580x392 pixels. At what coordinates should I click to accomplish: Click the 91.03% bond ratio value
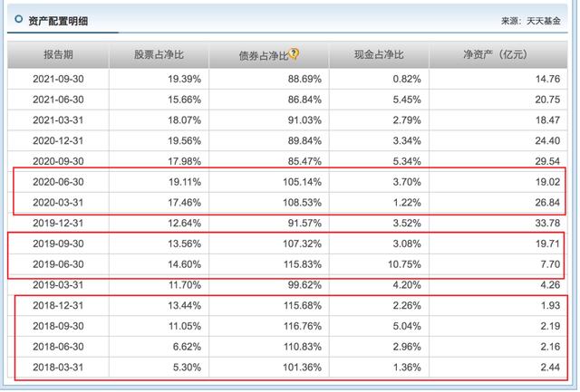point(304,120)
